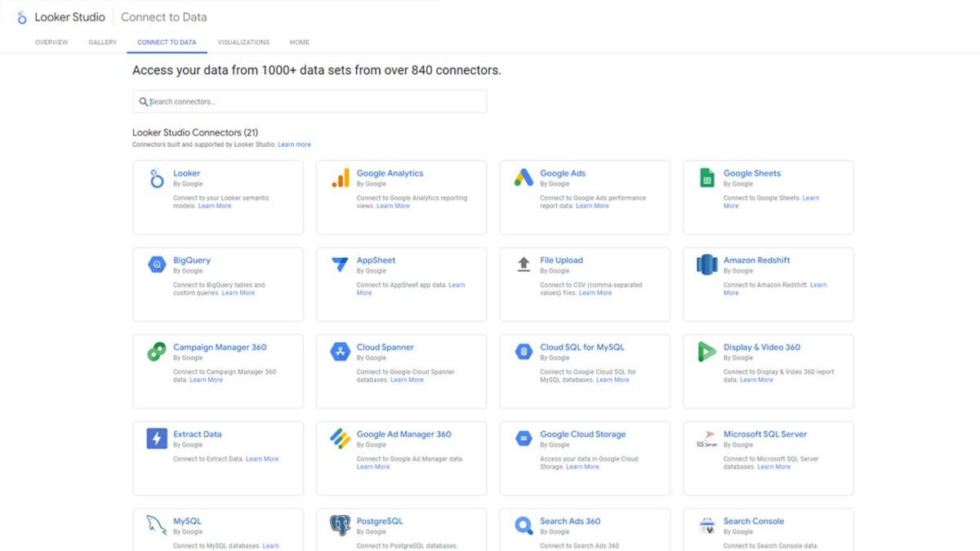Viewport: 980px width, 551px height.
Task: Click the Google Analytics bar chart icon
Action: pyautogui.click(x=341, y=178)
